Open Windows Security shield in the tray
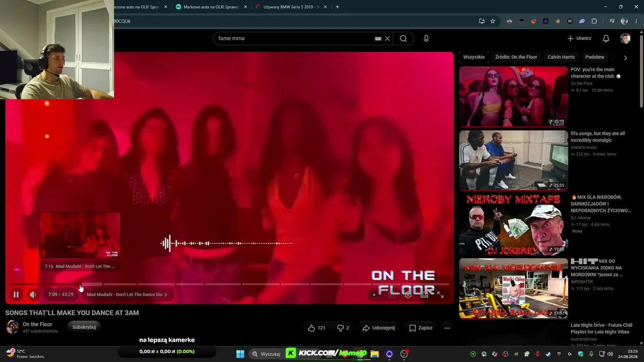Image resolution: width=644 pixels, height=362 pixels. coord(581,354)
